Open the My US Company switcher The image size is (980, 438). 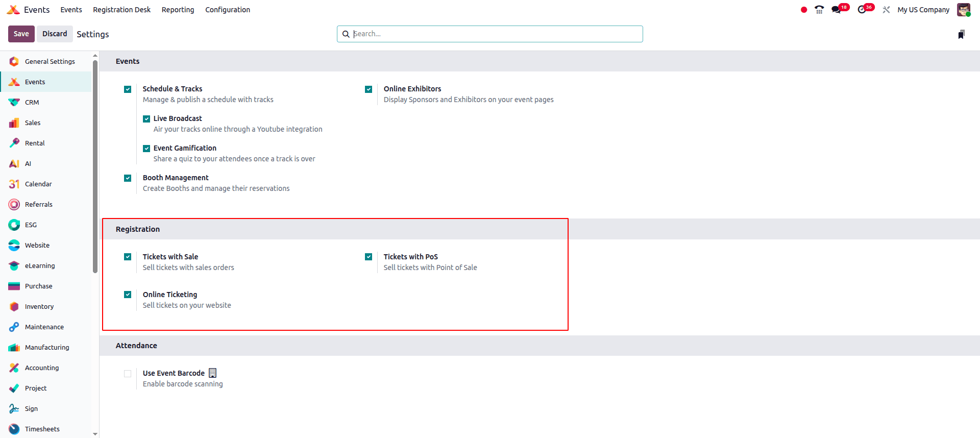click(x=923, y=10)
